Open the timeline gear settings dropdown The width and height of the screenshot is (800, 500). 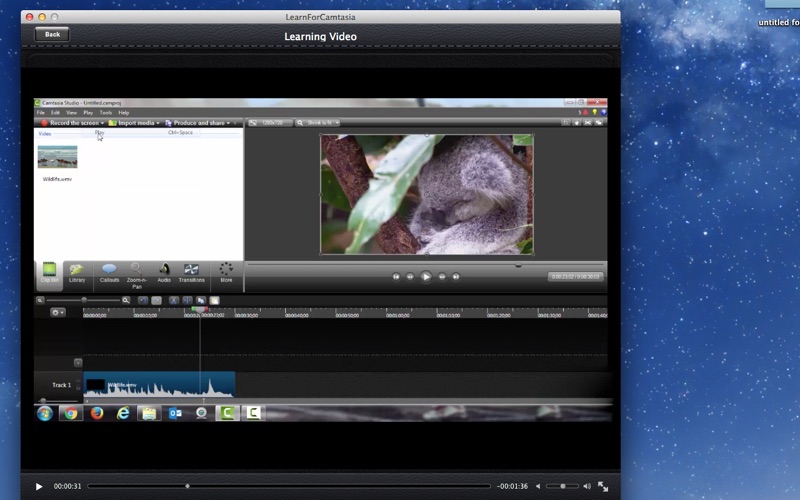(x=58, y=312)
